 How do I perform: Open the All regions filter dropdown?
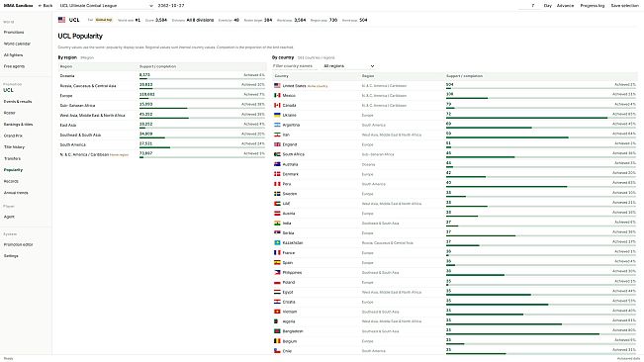tap(348, 66)
